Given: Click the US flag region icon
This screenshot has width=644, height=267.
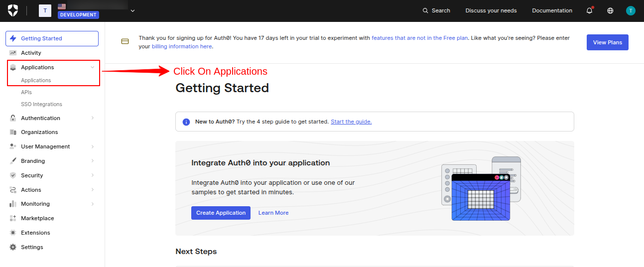Looking at the screenshot, I should [62, 6].
